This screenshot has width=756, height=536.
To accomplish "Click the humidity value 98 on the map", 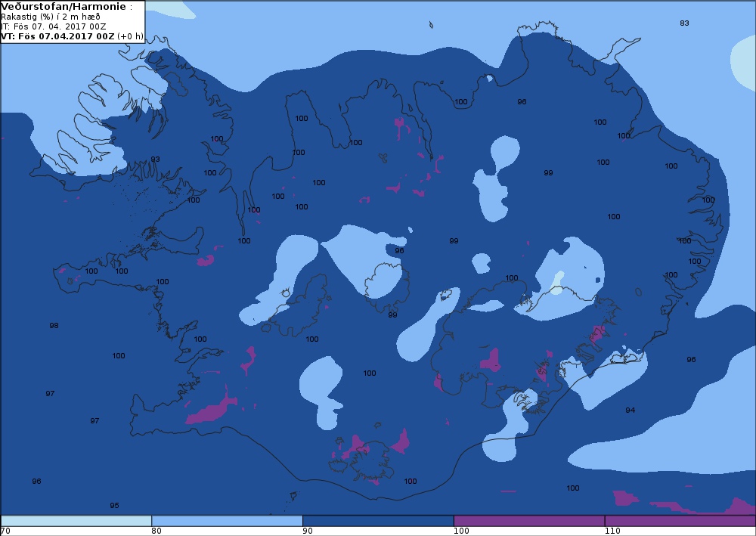I will (x=54, y=326).
